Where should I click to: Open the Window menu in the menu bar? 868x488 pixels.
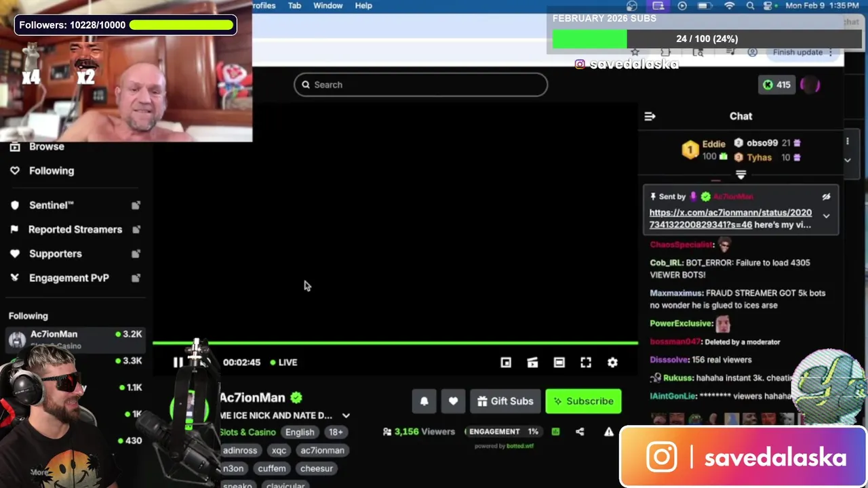pos(328,5)
